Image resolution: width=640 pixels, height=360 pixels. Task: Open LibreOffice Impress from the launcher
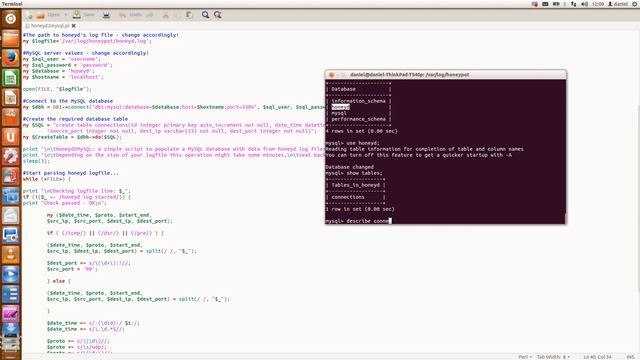pos(11,117)
